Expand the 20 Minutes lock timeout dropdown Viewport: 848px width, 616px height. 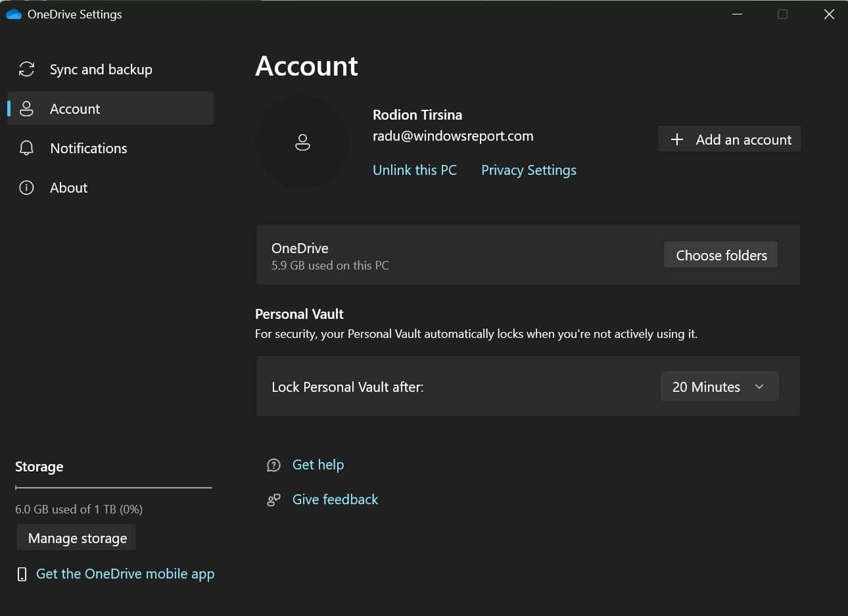tap(719, 387)
